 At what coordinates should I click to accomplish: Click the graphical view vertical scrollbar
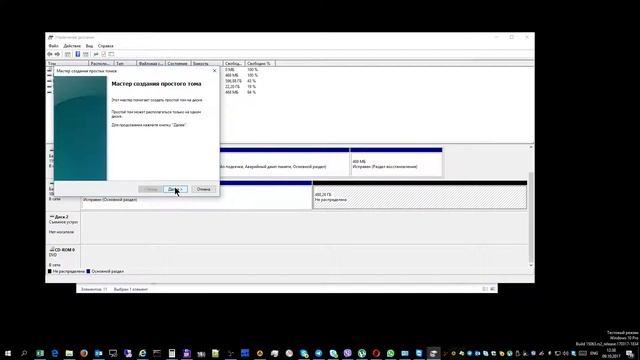tap(531, 217)
